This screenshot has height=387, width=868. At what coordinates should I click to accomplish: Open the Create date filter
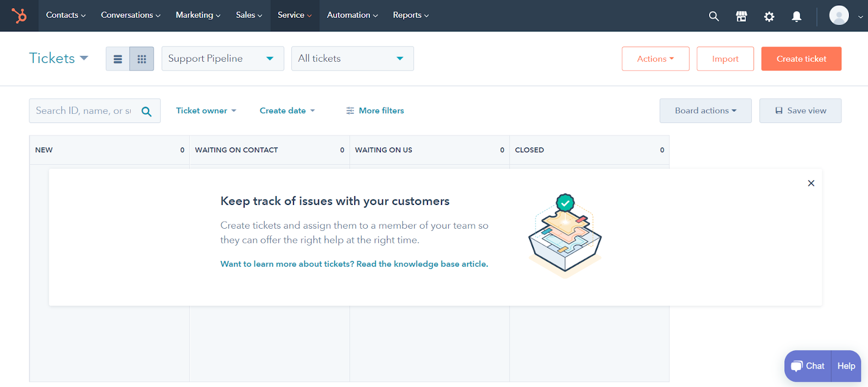pyautogui.click(x=287, y=111)
